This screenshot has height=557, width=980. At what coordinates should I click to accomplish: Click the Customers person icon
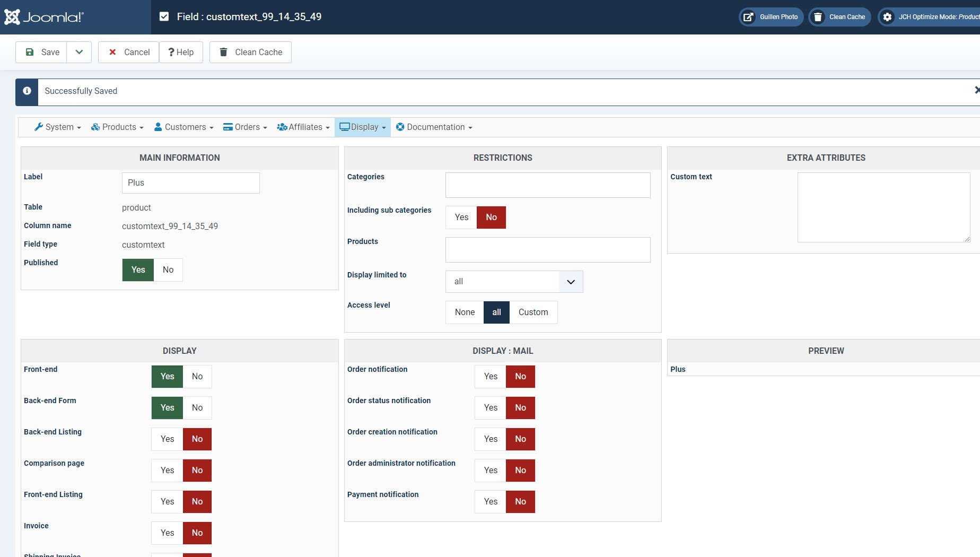pyautogui.click(x=158, y=127)
